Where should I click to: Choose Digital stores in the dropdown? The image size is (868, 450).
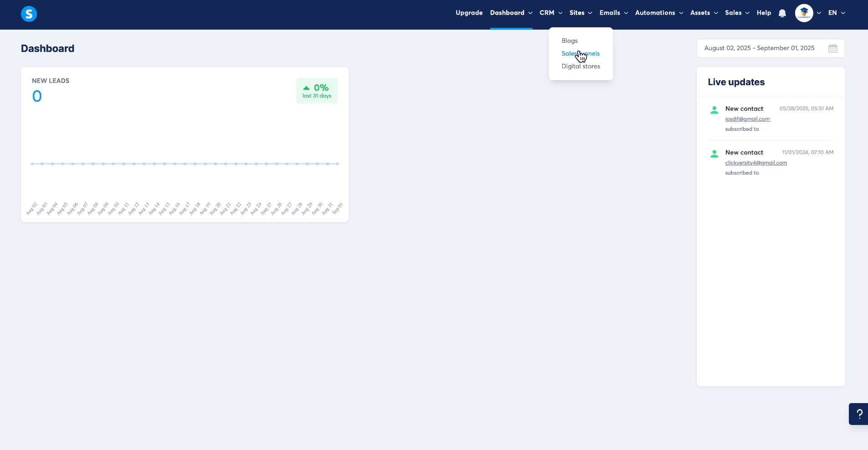pos(580,66)
